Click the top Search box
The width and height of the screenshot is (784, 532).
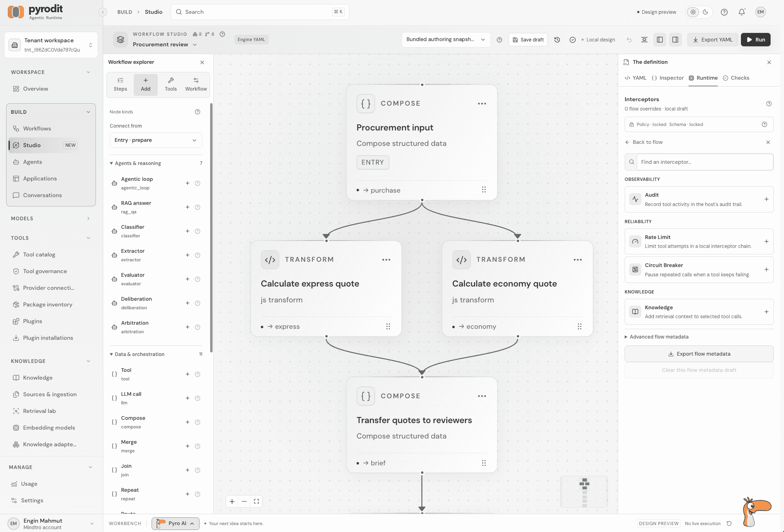click(x=260, y=12)
